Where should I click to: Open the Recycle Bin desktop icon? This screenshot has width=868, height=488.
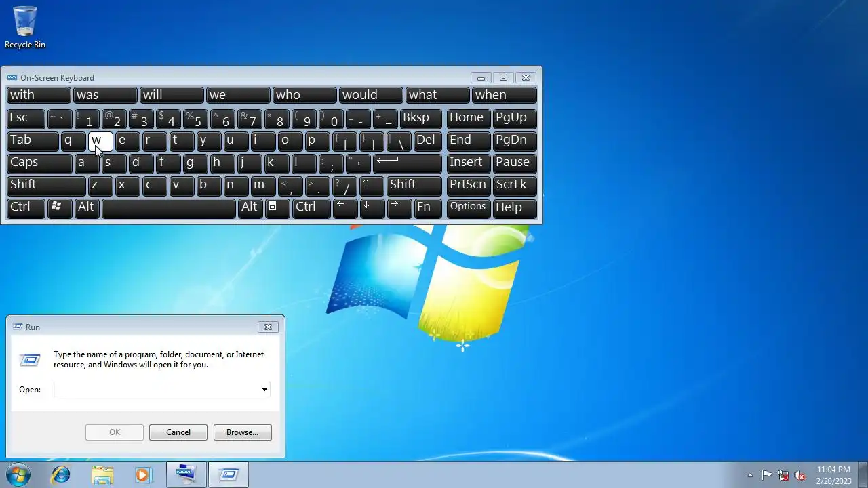click(25, 27)
